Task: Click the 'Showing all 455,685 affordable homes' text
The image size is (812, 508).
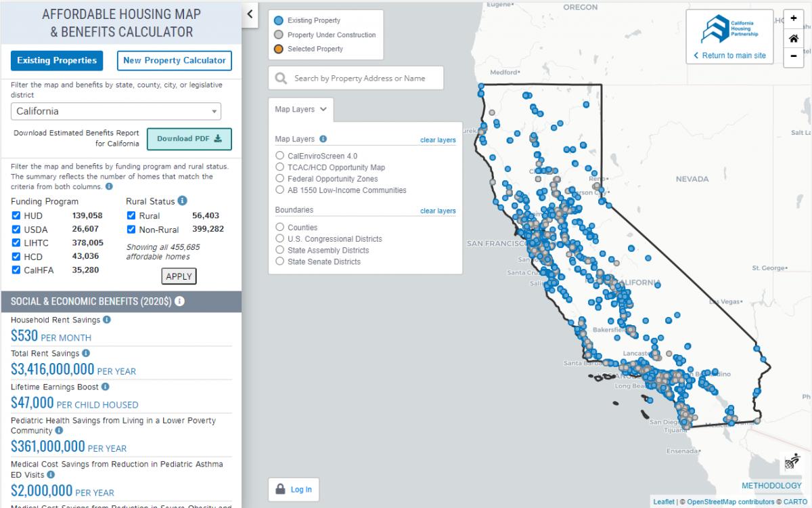Action: (x=163, y=252)
